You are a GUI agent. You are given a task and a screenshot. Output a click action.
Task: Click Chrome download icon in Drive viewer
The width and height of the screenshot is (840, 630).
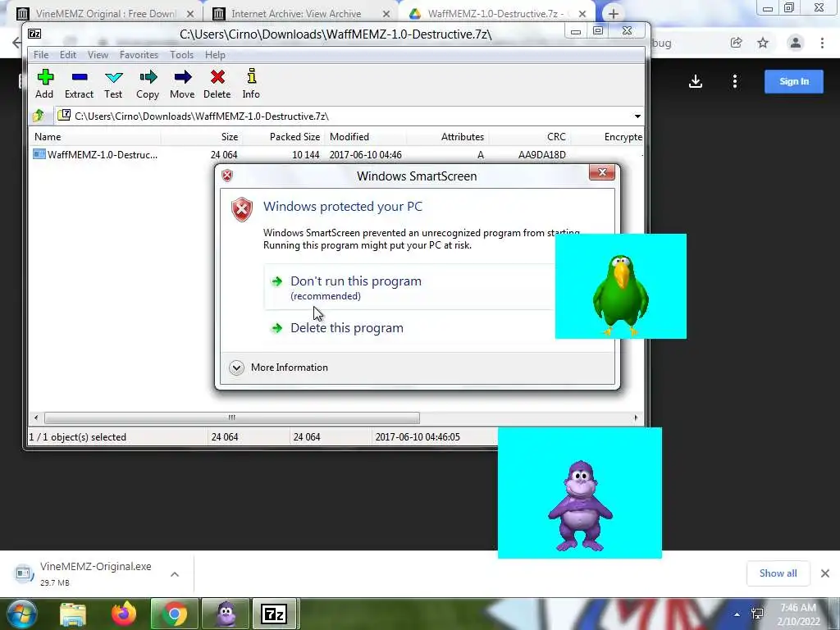pyautogui.click(x=696, y=81)
